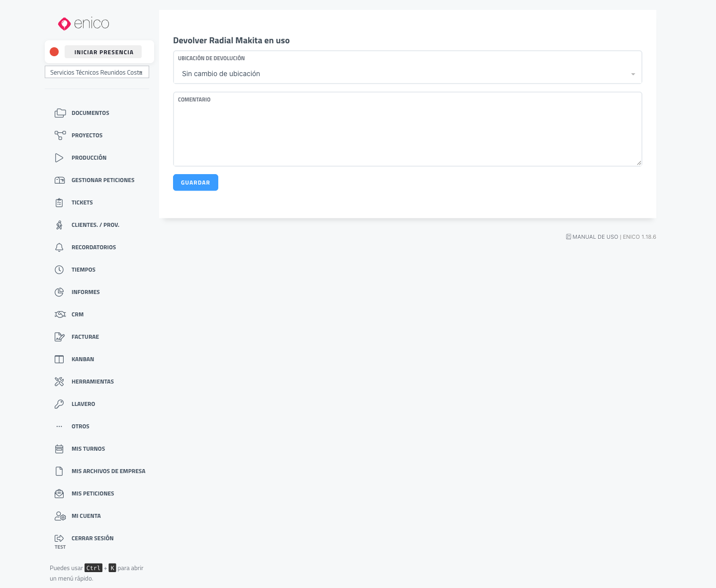
Task: Click the Devolver Radial Makita en uso heading
Action: tap(231, 40)
